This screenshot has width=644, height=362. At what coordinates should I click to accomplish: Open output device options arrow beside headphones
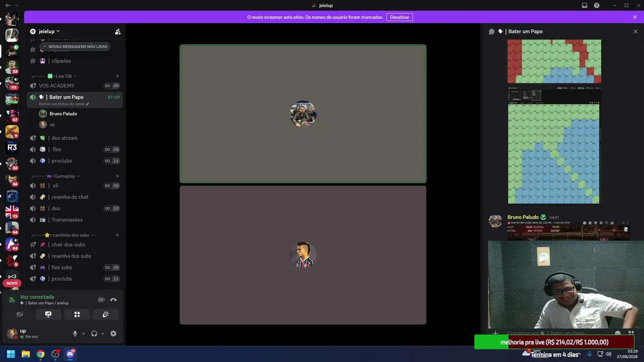pyautogui.click(x=103, y=333)
